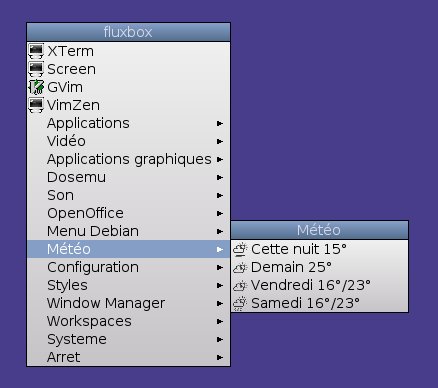Click the VimZen terminal icon
Screen dimensions: 438x388
click(x=36, y=105)
